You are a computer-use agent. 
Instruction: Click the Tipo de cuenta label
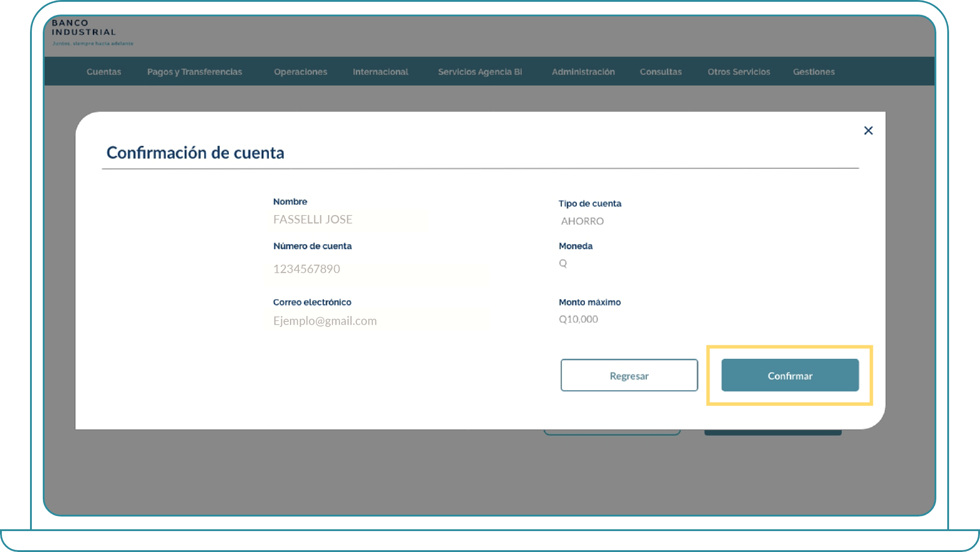point(590,203)
